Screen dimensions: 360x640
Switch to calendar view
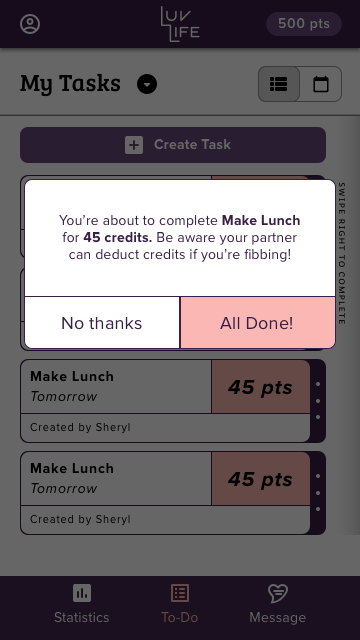tap(321, 84)
